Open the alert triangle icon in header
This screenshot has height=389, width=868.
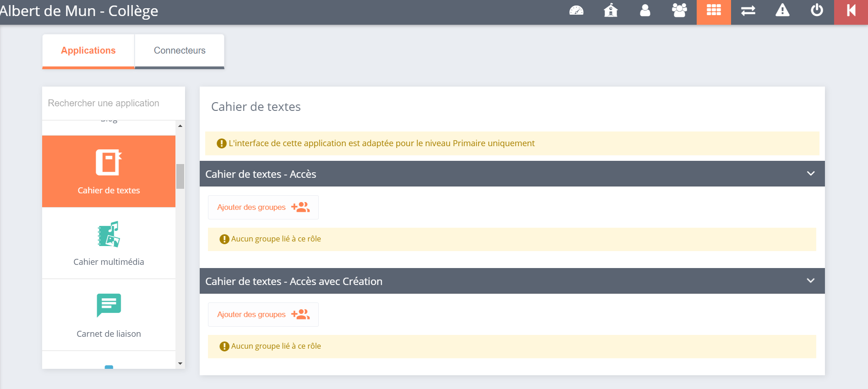click(782, 10)
